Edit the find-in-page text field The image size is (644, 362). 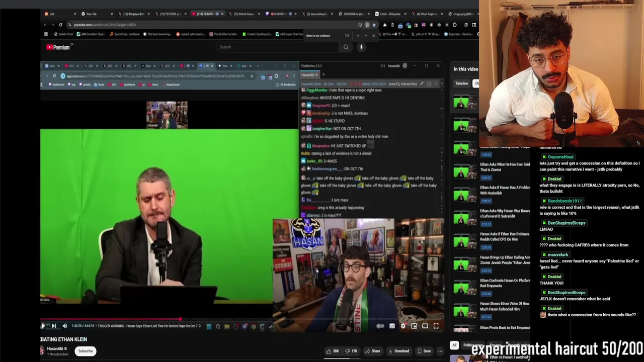tap(323, 36)
